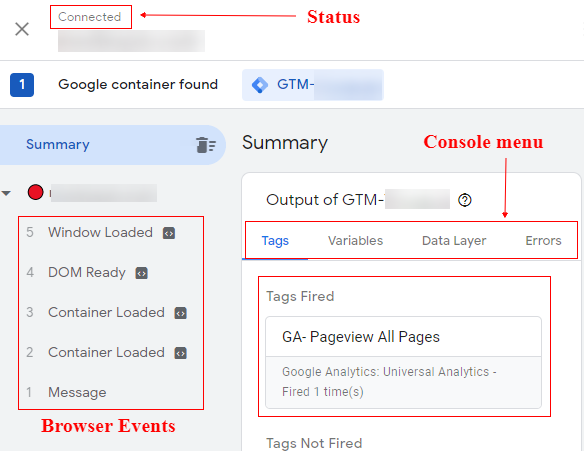Switch to the Variables tab
584x451 pixels.
[355, 241]
